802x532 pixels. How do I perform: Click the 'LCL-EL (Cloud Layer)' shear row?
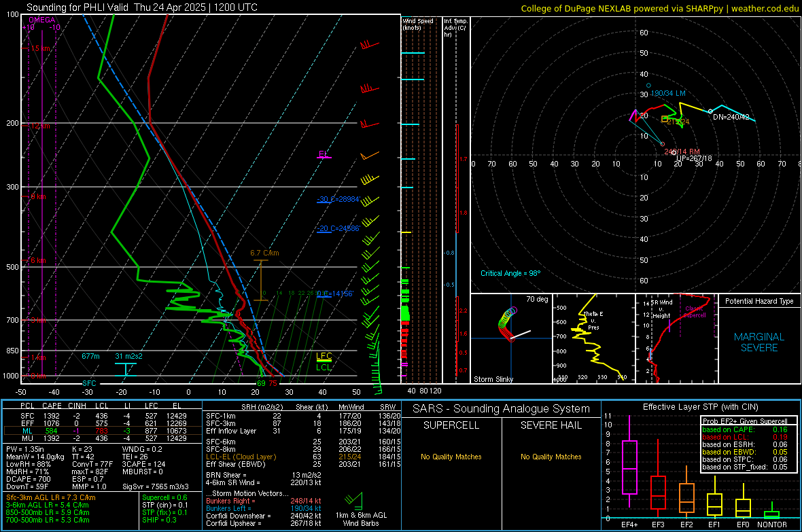point(303,457)
